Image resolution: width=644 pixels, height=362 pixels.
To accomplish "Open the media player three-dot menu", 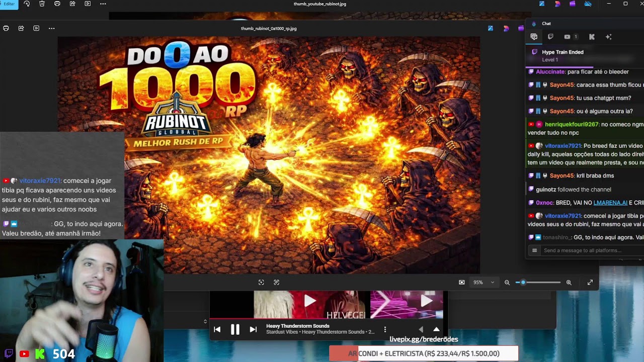I will point(385,330).
